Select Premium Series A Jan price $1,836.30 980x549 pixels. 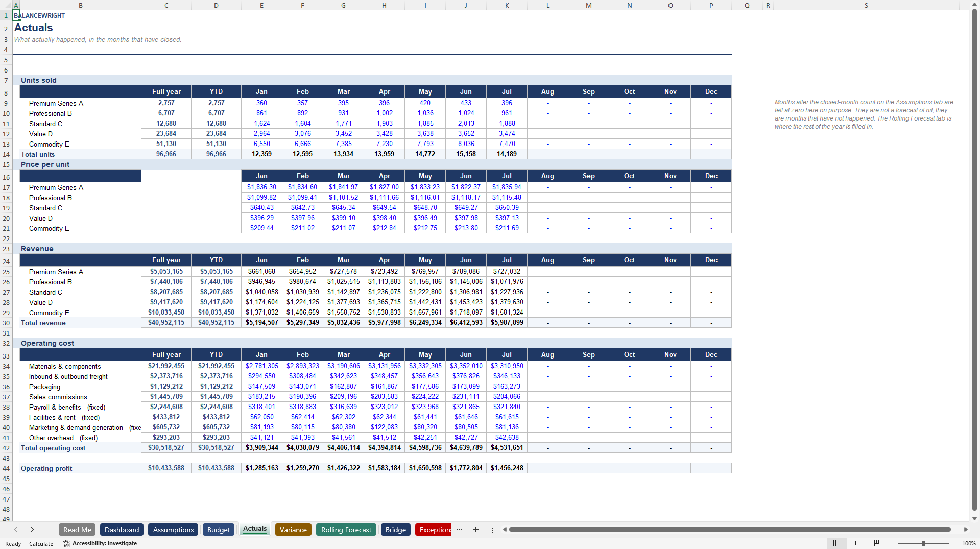pyautogui.click(x=261, y=187)
